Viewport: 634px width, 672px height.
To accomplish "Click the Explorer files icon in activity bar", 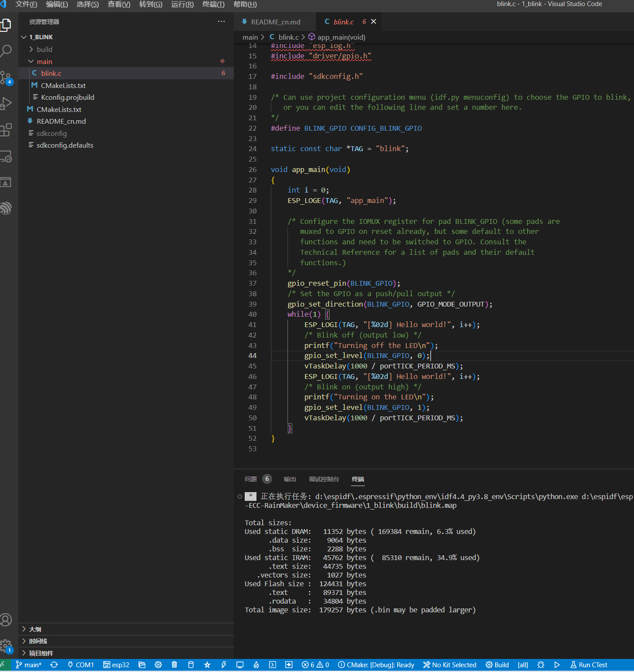I will coord(6,25).
